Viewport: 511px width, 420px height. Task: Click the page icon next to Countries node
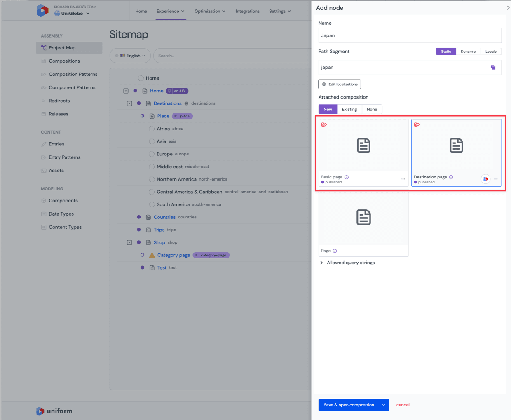tap(148, 217)
